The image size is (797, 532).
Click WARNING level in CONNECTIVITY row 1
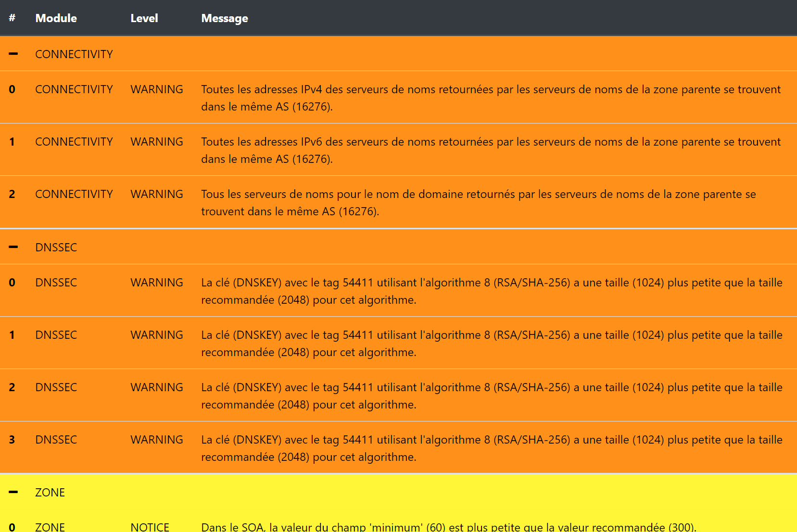[x=157, y=142]
